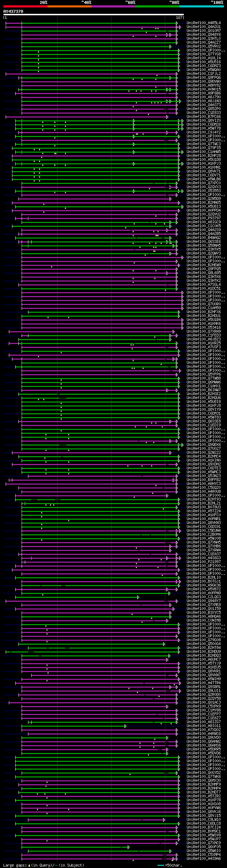Select the UniRef100_Q9XDH2 label
Viewport: 227px width, 868px height.
[x=204, y=464]
